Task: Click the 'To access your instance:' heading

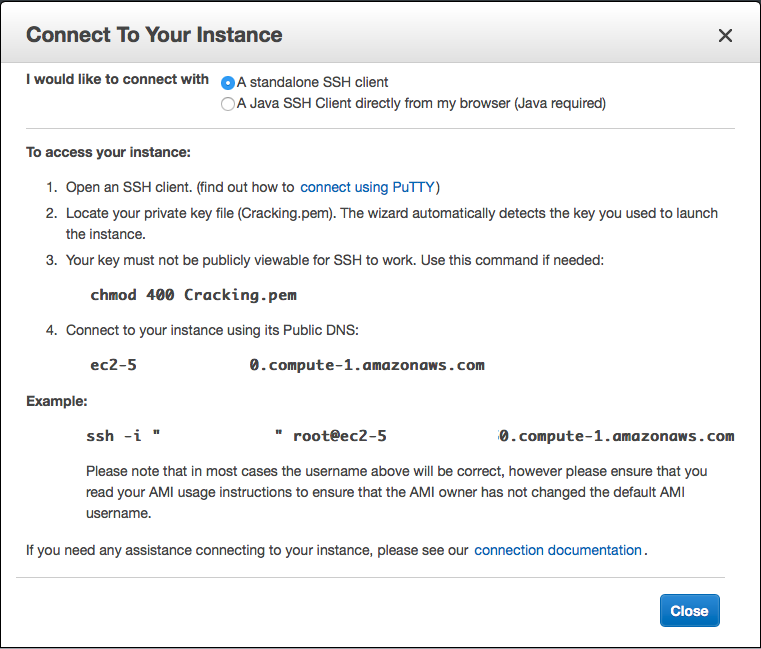Action: pos(108,153)
